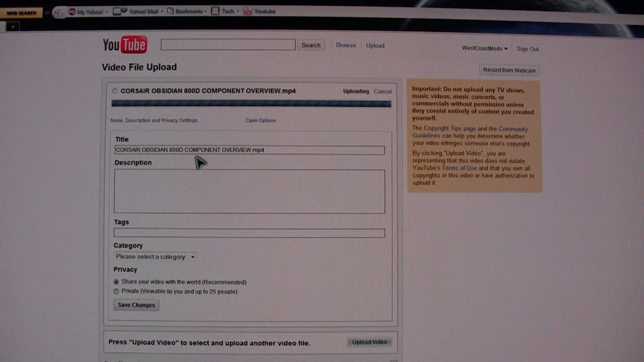Click into the Title field
This screenshot has width=644, height=362.
tap(250, 150)
